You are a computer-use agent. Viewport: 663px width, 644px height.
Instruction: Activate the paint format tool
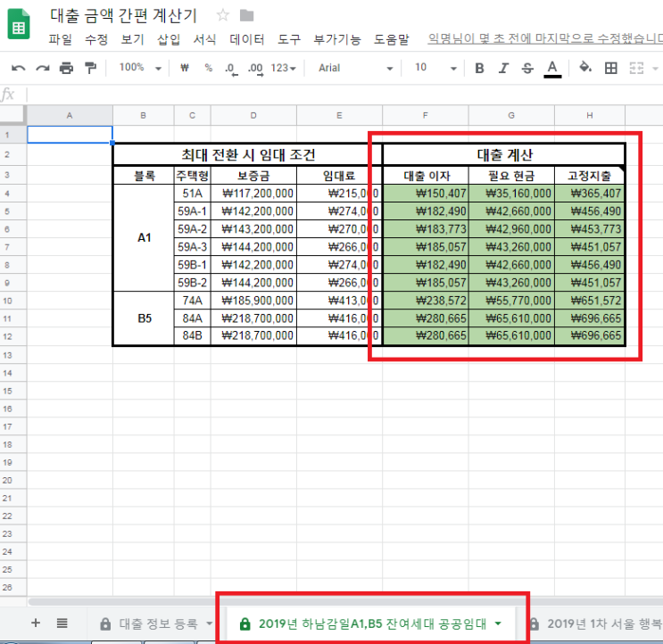90,68
